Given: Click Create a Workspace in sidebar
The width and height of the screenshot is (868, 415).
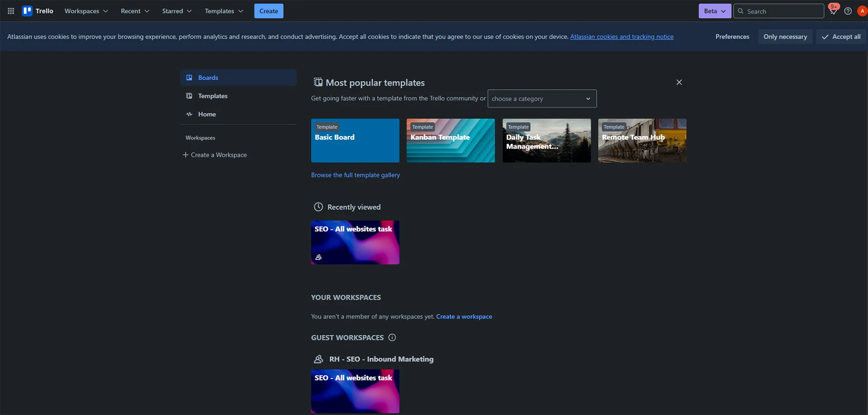Looking at the screenshot, I should click(215, 155).
